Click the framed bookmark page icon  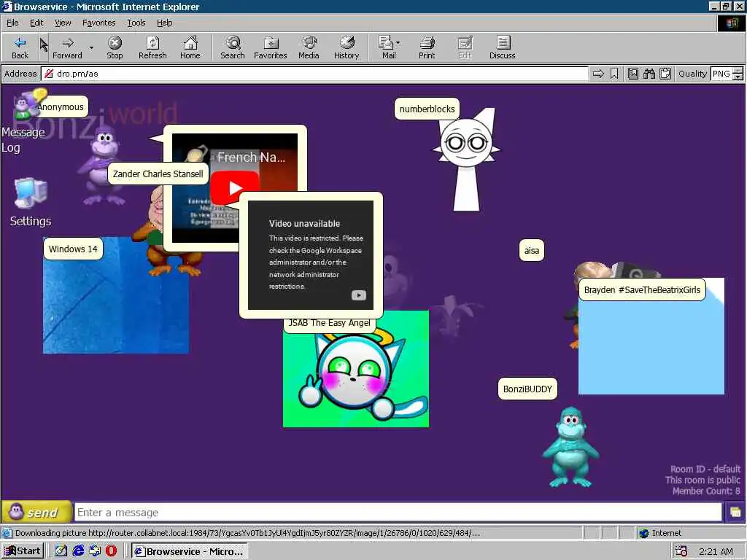[x=633, y=74]
